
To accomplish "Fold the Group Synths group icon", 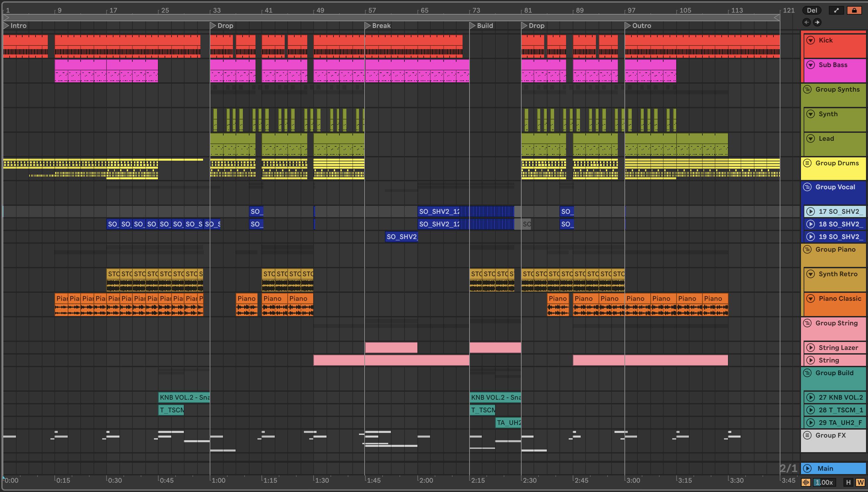I will click(807, 90).
